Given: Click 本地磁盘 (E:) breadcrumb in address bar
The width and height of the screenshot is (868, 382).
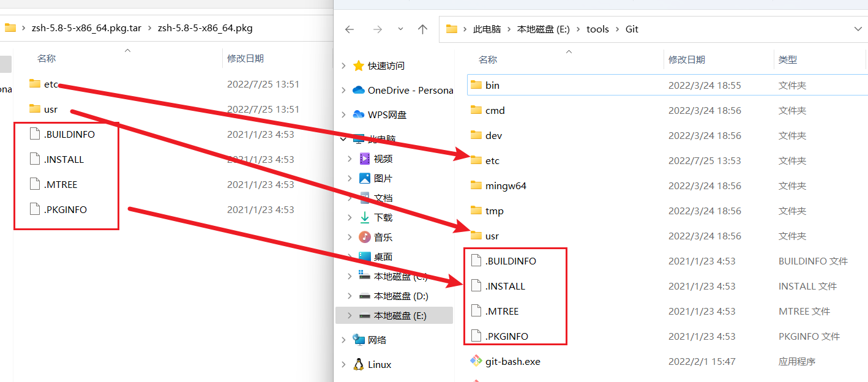Looking at the screenshot, I should [x=544, y=29].
